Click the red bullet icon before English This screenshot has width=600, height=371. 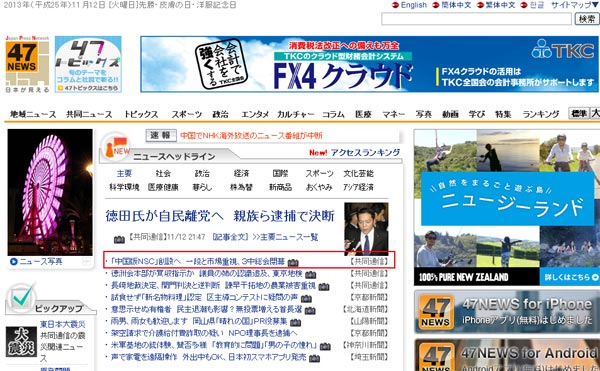[395, 5]
